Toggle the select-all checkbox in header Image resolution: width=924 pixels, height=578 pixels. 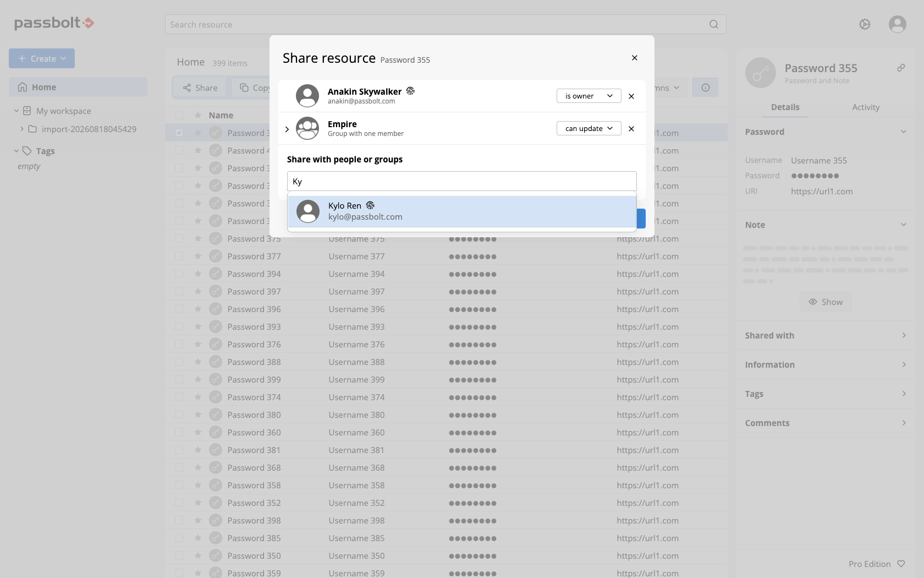(179, 115)
